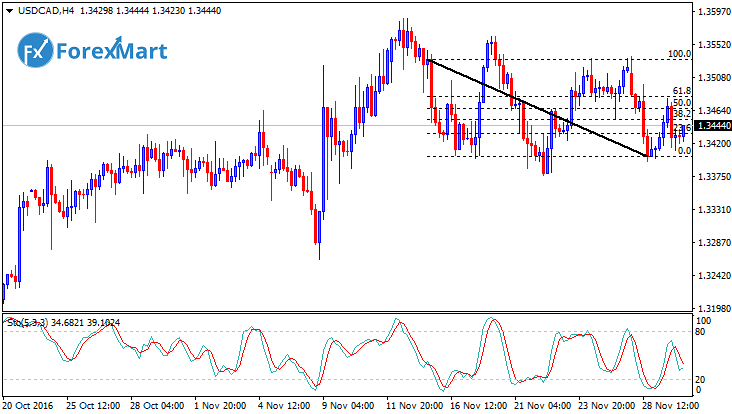Select the Fibonacci 100.0 level label

point(679,54)
